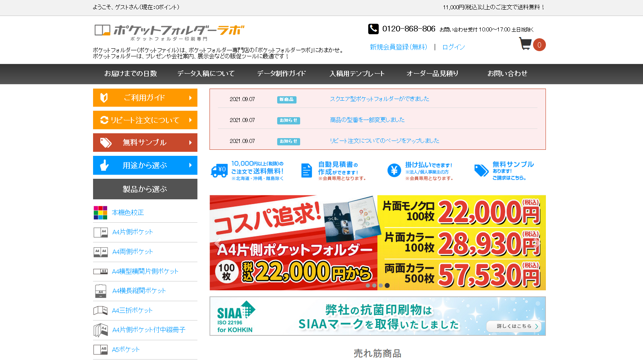
Task: Click 自動見積書の作成ができます text
Action: (342, 171)
